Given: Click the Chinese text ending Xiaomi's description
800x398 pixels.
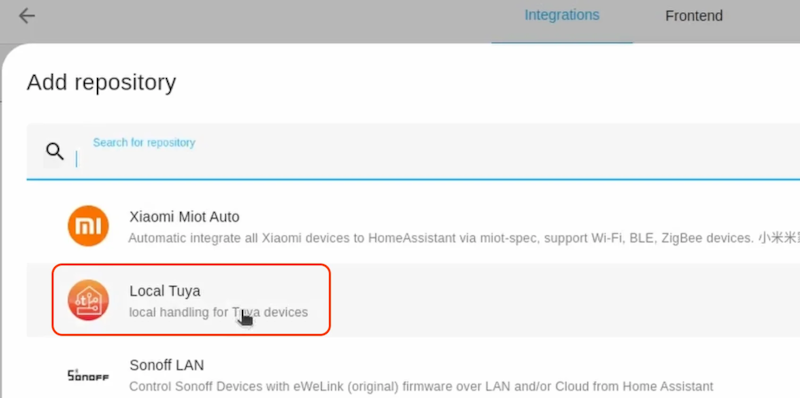Looking at the screenshot, I should point(780,238).
